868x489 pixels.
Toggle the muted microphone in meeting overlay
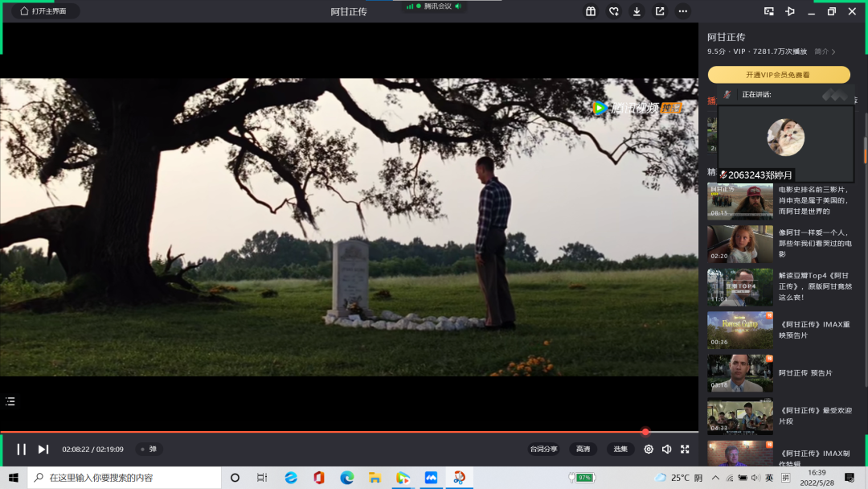pyautogui.click(x=723, y=175)
